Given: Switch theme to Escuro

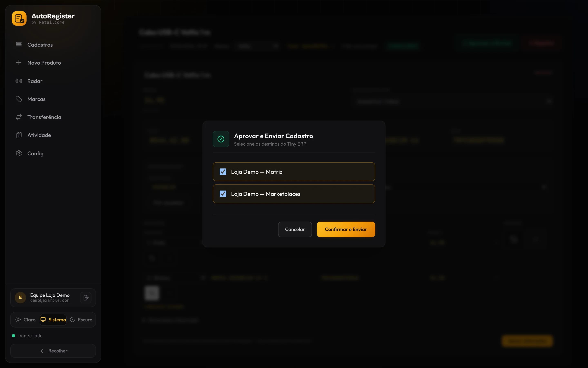Looking at the screenshot, I should coord(81,320).
